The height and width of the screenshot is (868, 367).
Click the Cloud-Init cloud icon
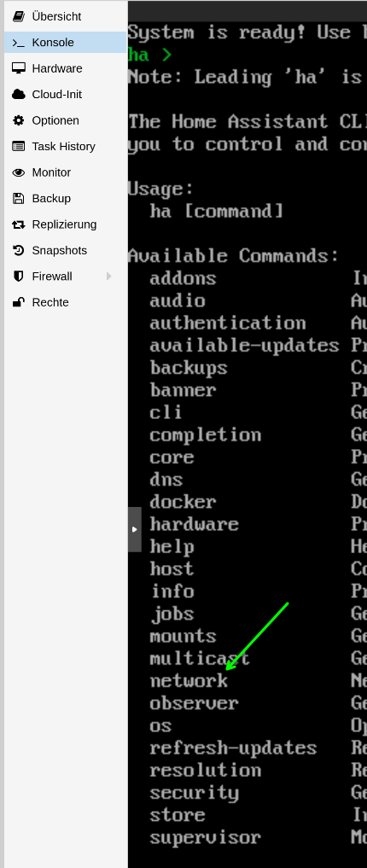coord(18,95)
